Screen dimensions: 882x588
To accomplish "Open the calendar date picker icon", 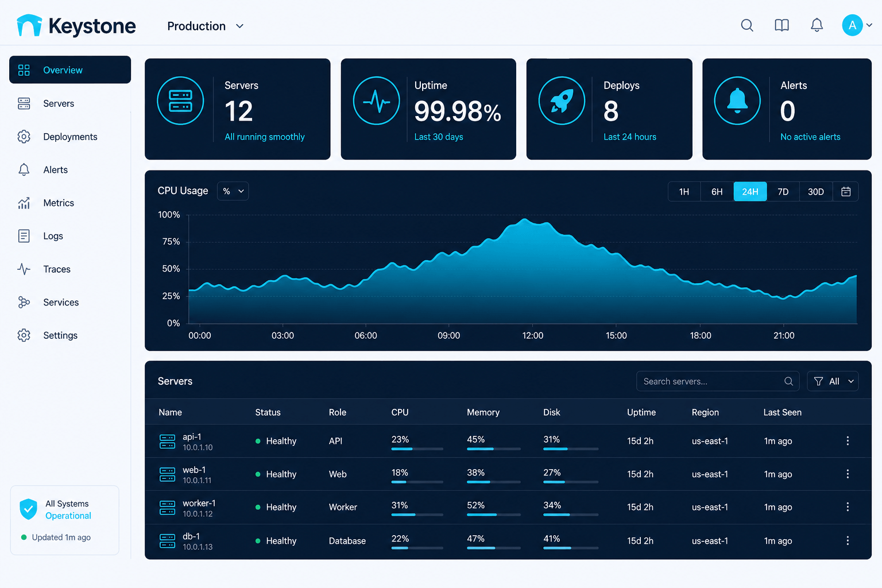I will click(846, 192).
